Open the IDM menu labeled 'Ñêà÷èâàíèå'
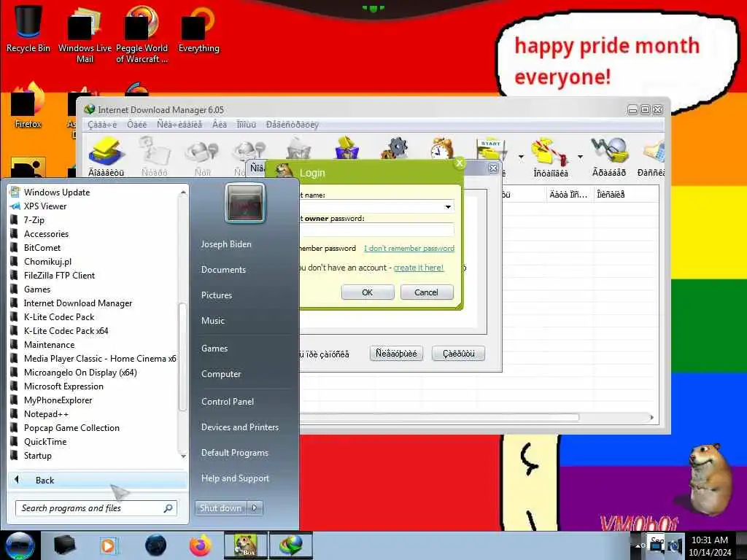Viewport: 747px width, 560px height. pyautogui.click(x=179, y=124)
